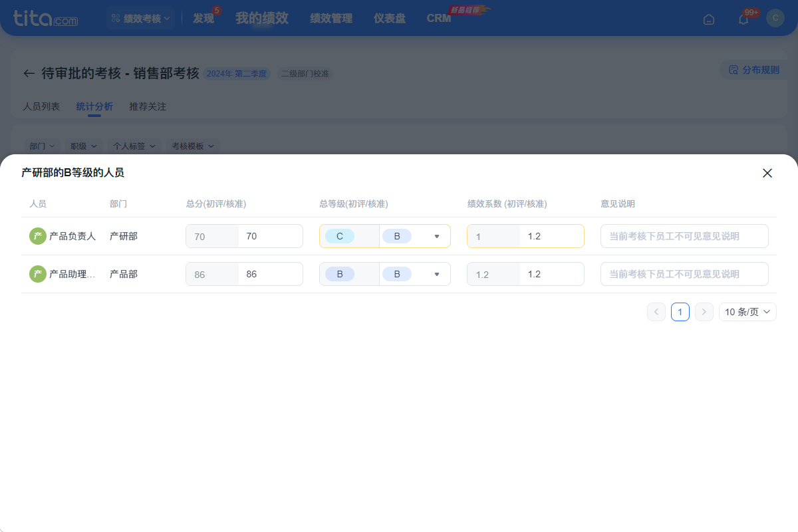Viewport: 798px width, 532px height.
Task: Switch to the 人员列表 tab
Action: click(41, 106)
